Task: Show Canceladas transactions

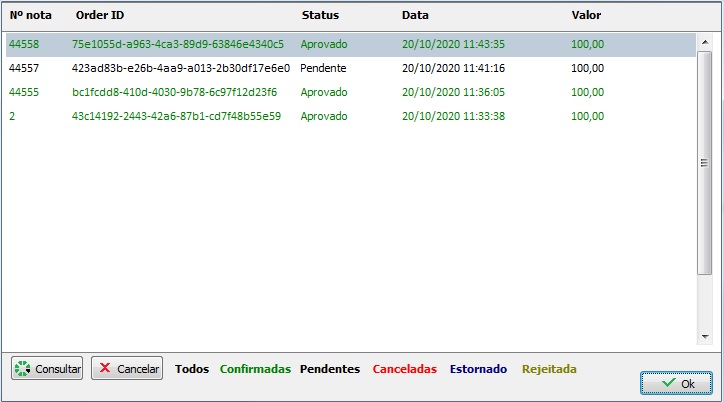Action: point(404,369)
